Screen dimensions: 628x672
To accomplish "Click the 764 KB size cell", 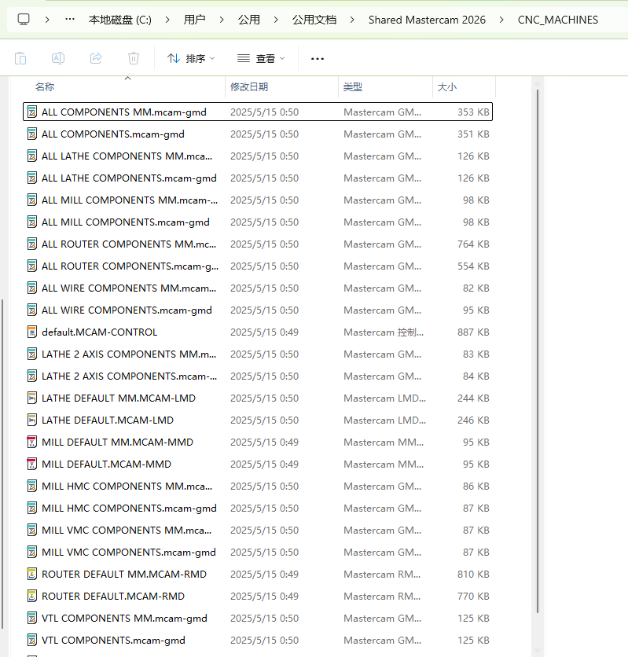I will coord(473,244).
